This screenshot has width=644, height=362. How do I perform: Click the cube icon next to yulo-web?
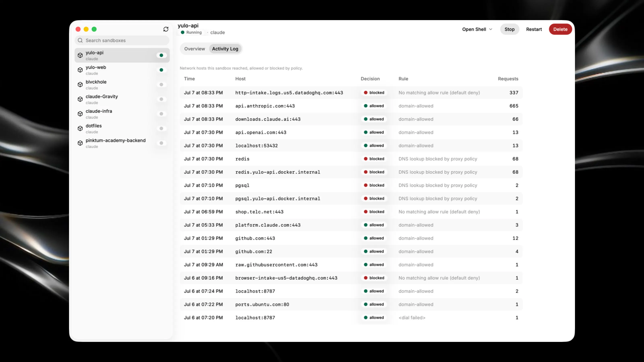(x=80, y=70)
